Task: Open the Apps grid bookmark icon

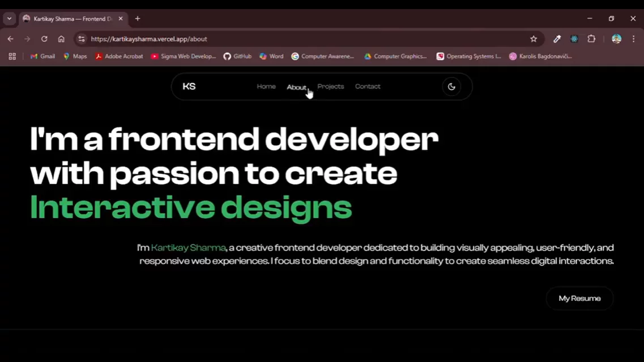Action: coord(12,56)
